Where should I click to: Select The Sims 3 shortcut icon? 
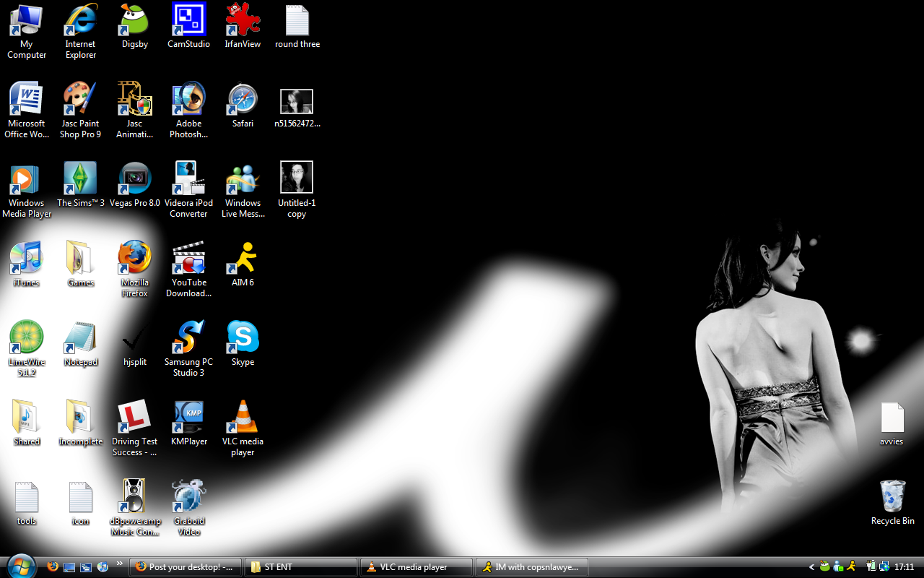(80, 179)
